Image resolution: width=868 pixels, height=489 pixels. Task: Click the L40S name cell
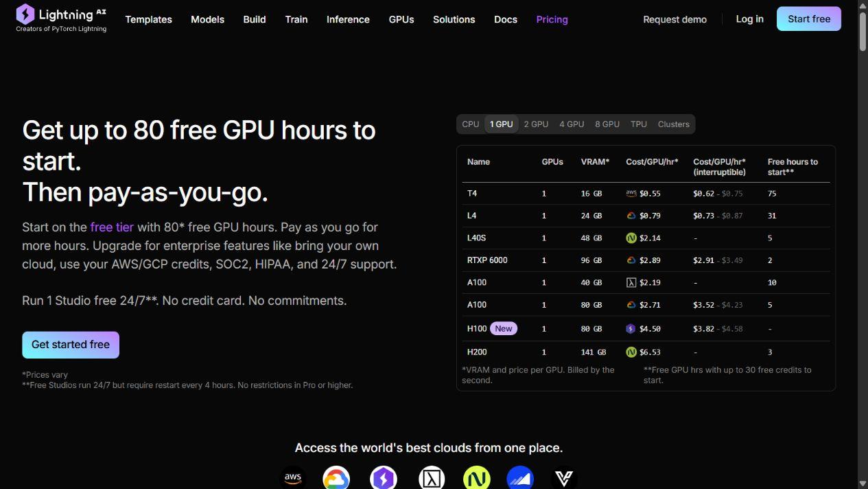[x=477, y=238]
